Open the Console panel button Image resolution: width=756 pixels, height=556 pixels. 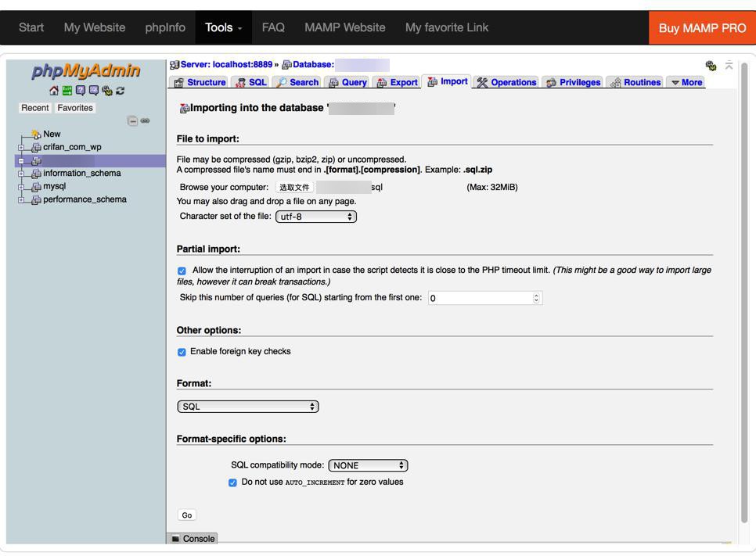tap(193, 539)
